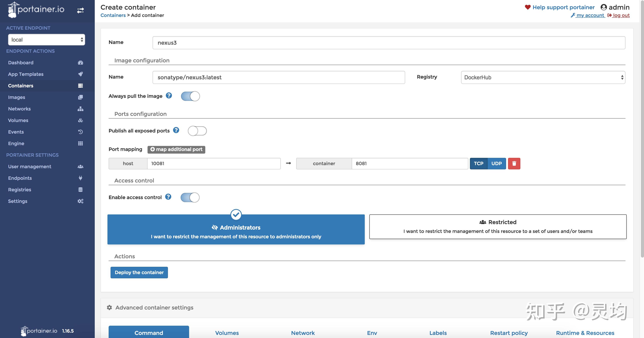Viewport: 644px width, 338px height.
Task: Enable Publish all exposed ports
Action: click(197, 131)
